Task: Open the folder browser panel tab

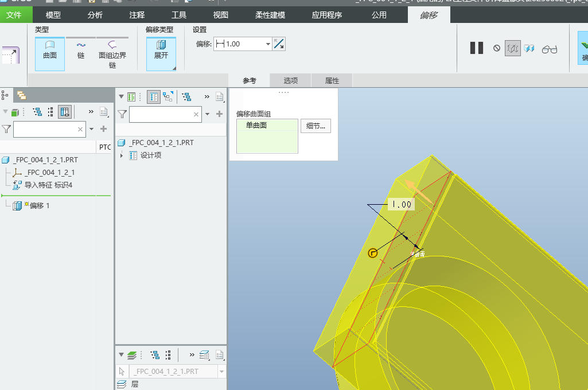Action: click(x=21, y=96)
